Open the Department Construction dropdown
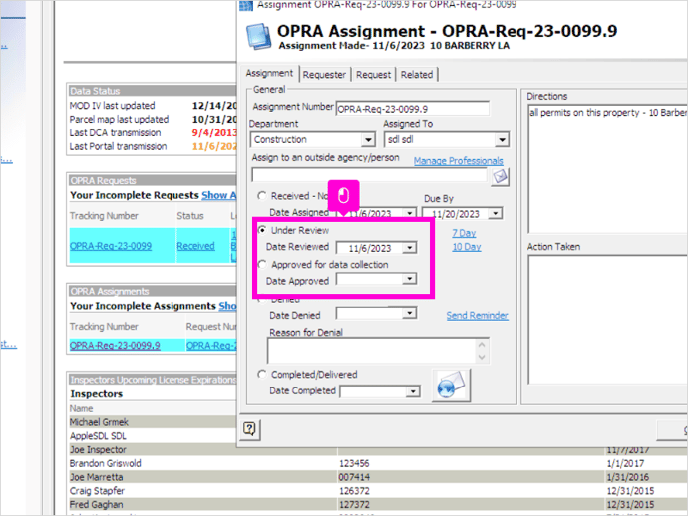This screenshot has height=516, width=688. click(368, 140)
